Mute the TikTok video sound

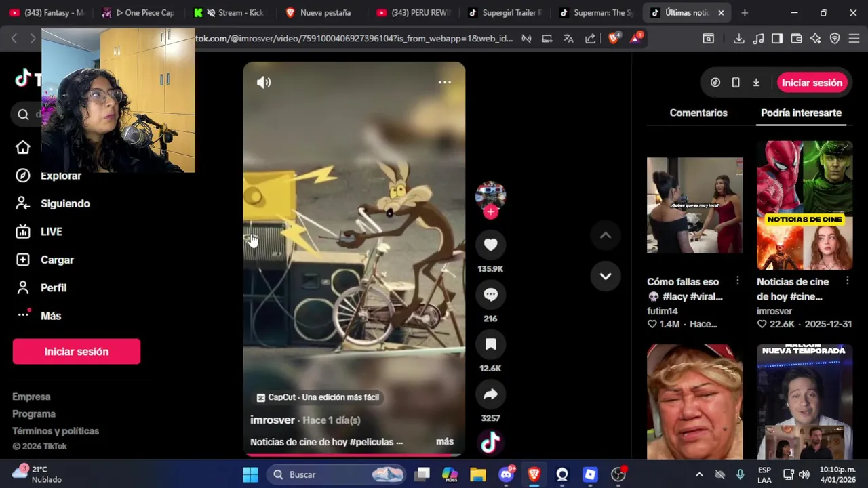(x=264, y=82)
